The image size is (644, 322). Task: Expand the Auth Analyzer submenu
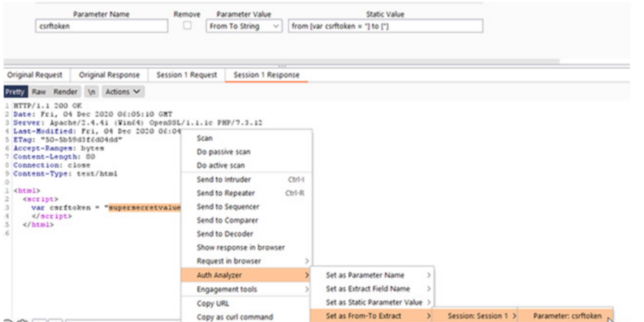[246, 275]
